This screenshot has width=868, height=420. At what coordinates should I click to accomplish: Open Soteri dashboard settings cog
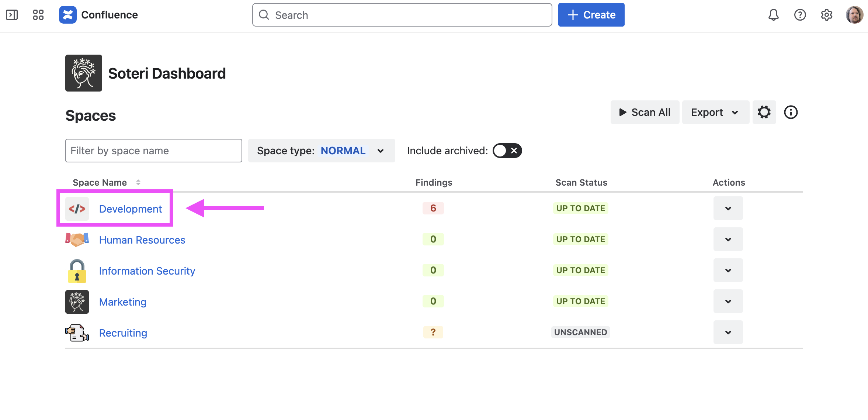pyautogui.click(x=764, y=112)
